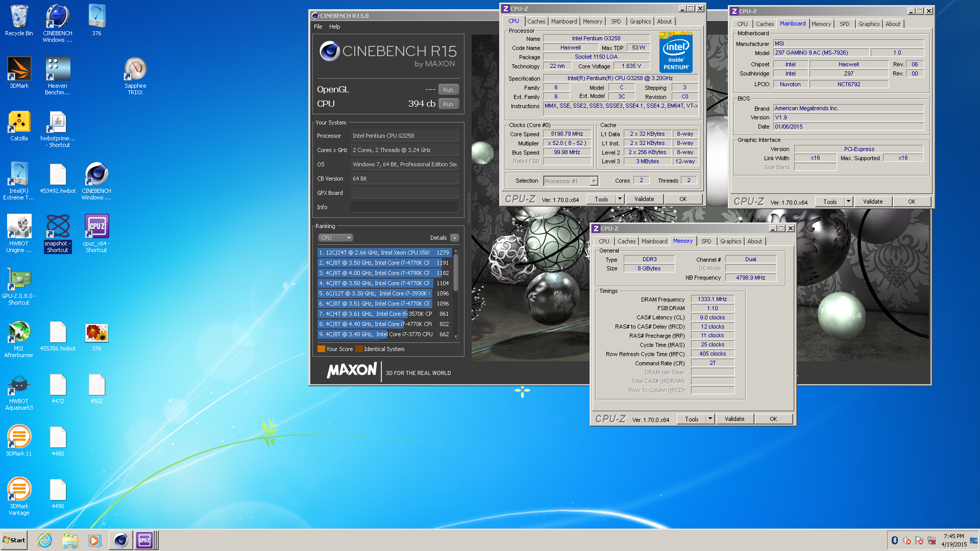Select the hwbotprime shortcut icon
Viewport: 980px width, 551px height.
tap(58, 129)
